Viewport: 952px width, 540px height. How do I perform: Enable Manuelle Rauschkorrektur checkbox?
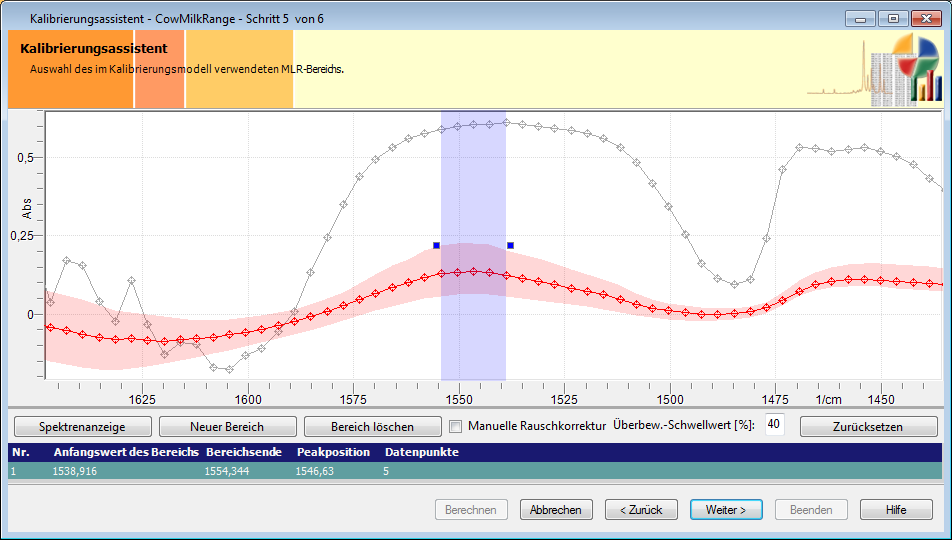pyautogui.click(x=456, y=426)
